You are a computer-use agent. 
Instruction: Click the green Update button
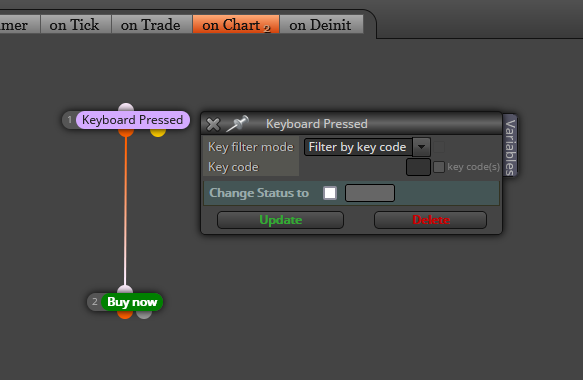tap(280, 220)
